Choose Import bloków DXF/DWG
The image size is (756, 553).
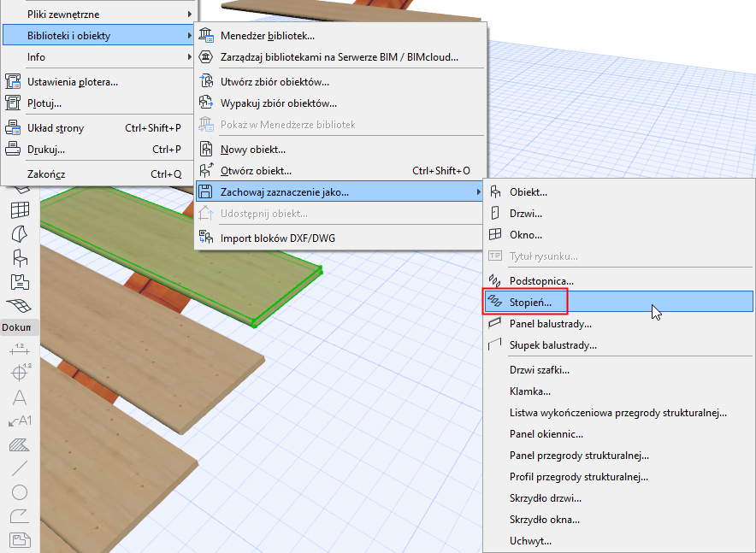click(x=340, y=238)
